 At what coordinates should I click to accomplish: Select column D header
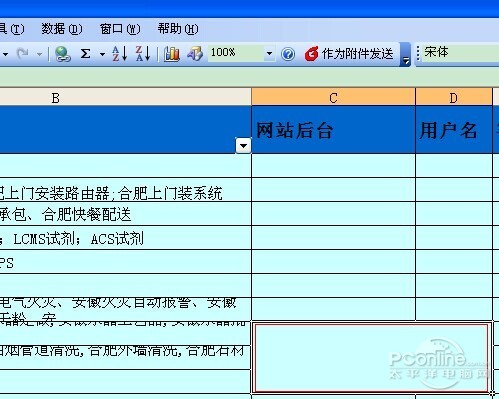click(x=454, y=97)
